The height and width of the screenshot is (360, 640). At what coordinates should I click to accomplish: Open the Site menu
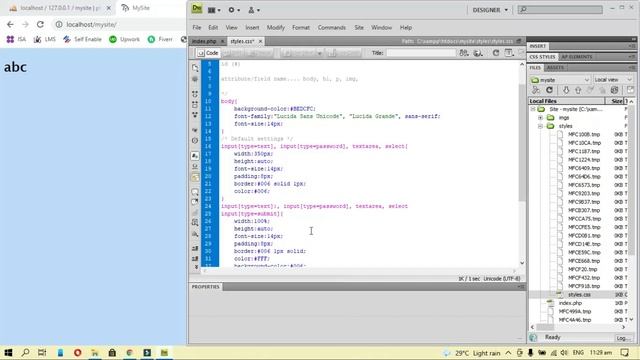click(359, 27)
